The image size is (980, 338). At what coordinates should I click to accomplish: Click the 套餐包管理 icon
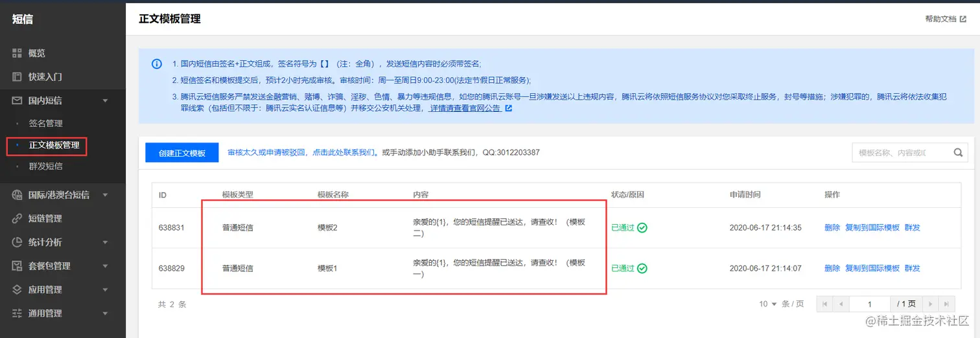17,265
